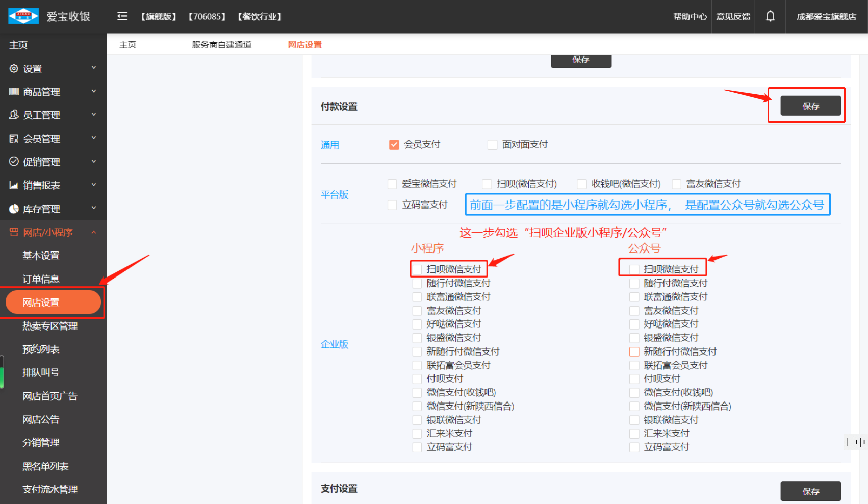Open the 意见反馈 link

(733, 17)
